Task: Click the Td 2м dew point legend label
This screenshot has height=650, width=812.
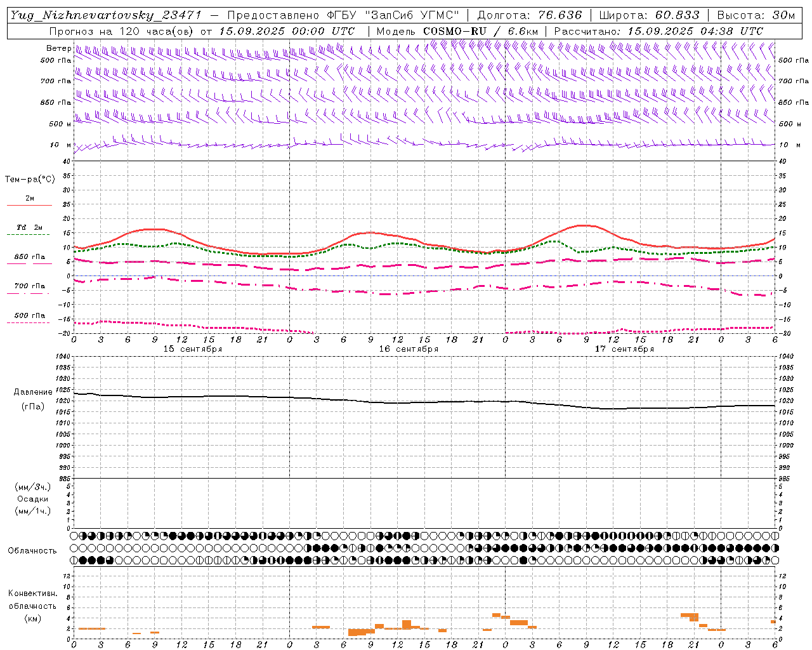Action: coord(29,227)
